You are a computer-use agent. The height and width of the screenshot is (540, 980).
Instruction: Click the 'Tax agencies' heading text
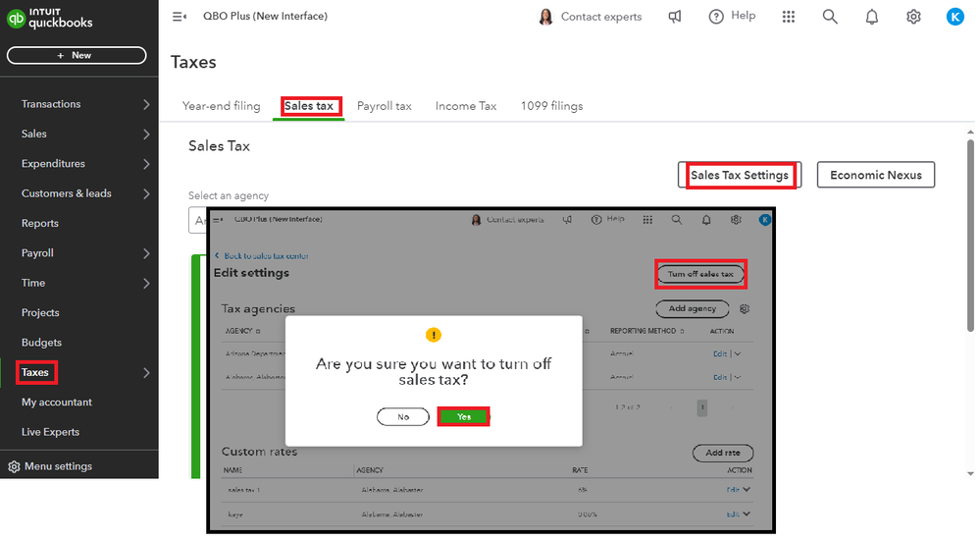pyautogui.click(x=258, y=308)
